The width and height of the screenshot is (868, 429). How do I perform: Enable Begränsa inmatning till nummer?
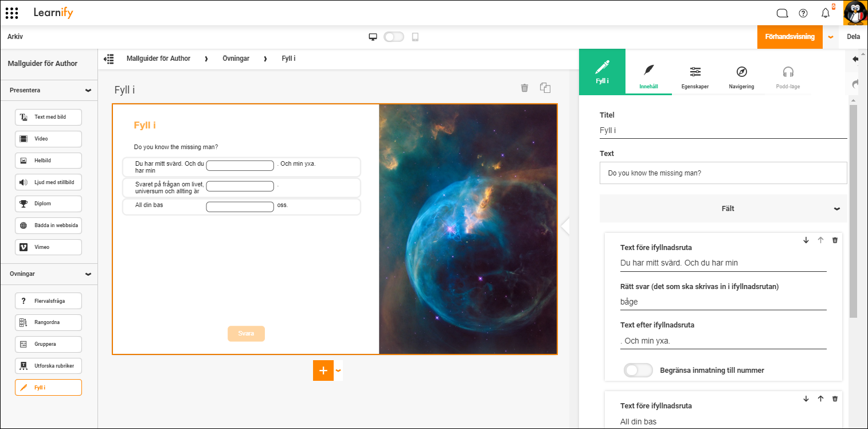point(638,370)
